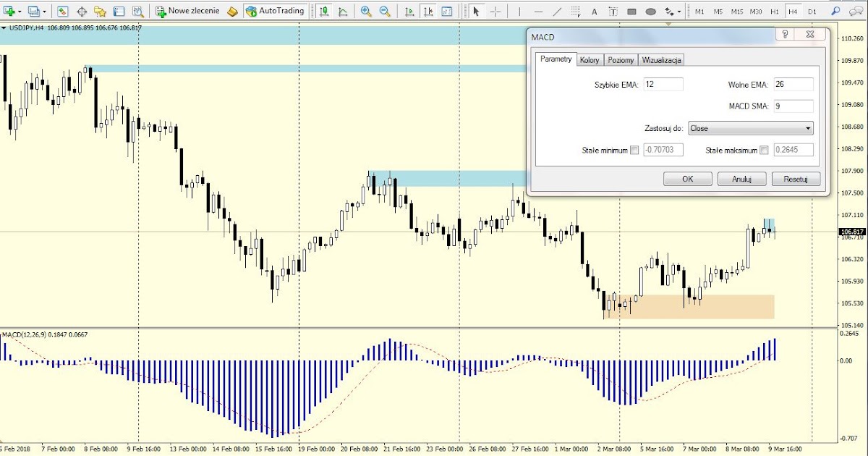Draw a horizontal line tool

537,12
